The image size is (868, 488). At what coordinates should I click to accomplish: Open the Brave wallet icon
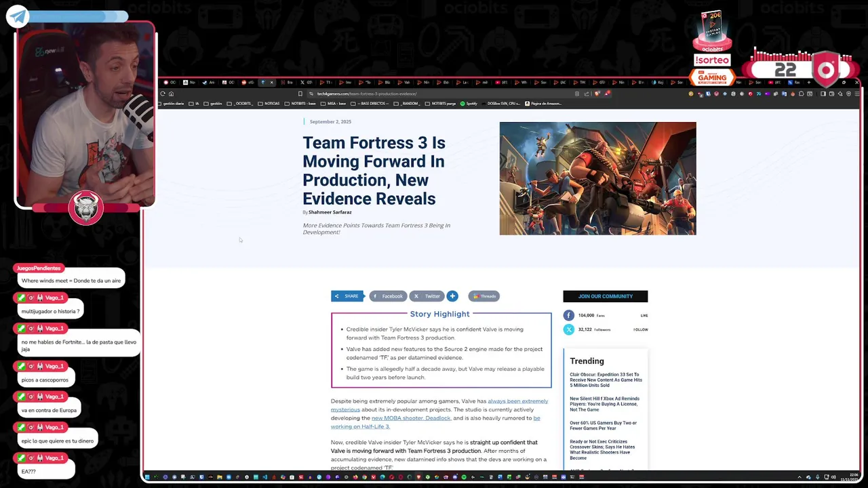(x=831, y=94)
